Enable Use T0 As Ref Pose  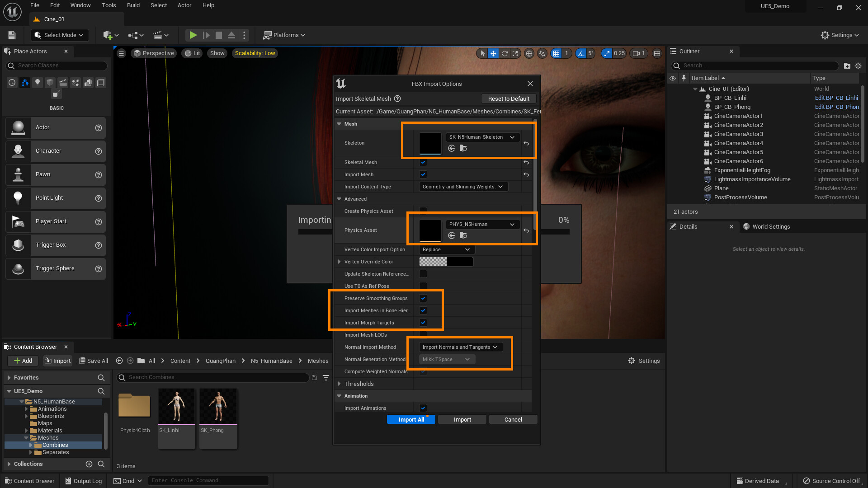point(423,286)
